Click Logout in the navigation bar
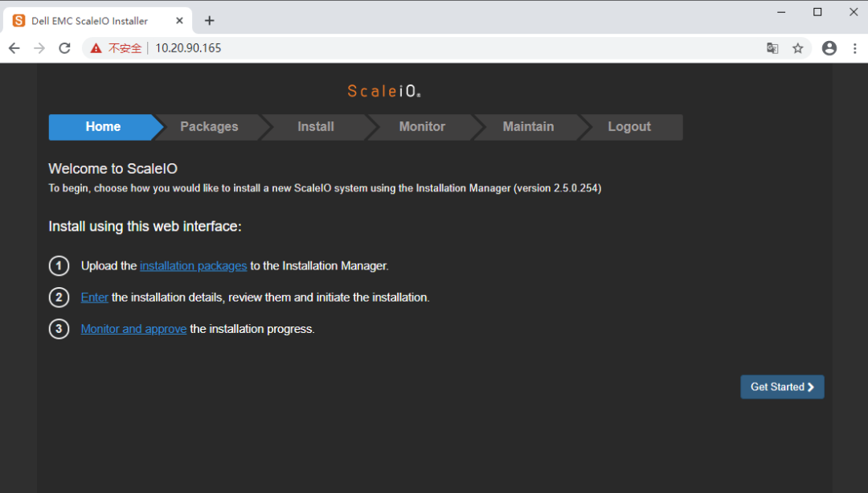The width and height of the screenshot is (868, 493). pos(629,127)
